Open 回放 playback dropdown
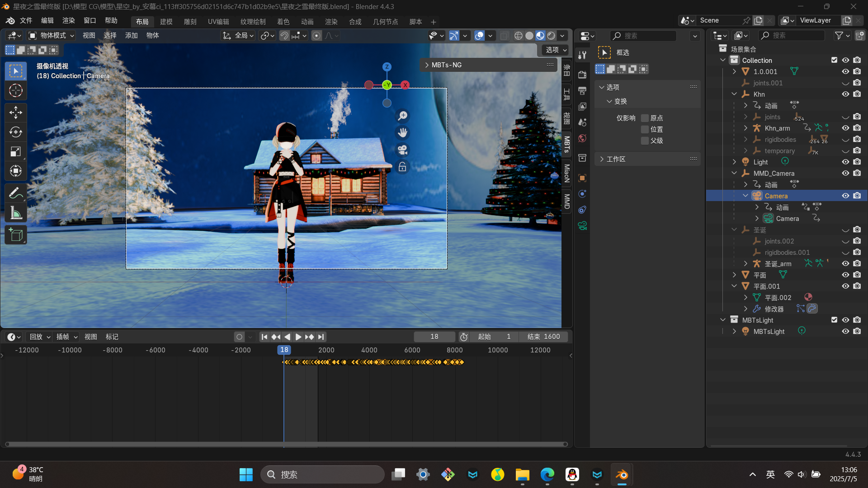The width and height of the screenshot is (868, 488). [40, 337]
